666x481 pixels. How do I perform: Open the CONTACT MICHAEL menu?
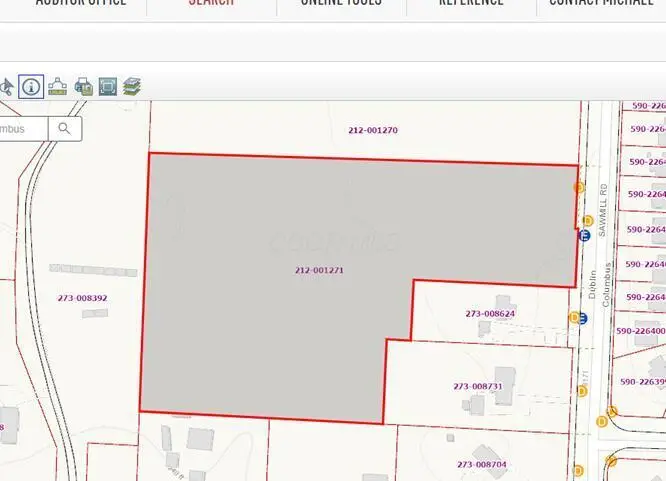click(601, 2)
